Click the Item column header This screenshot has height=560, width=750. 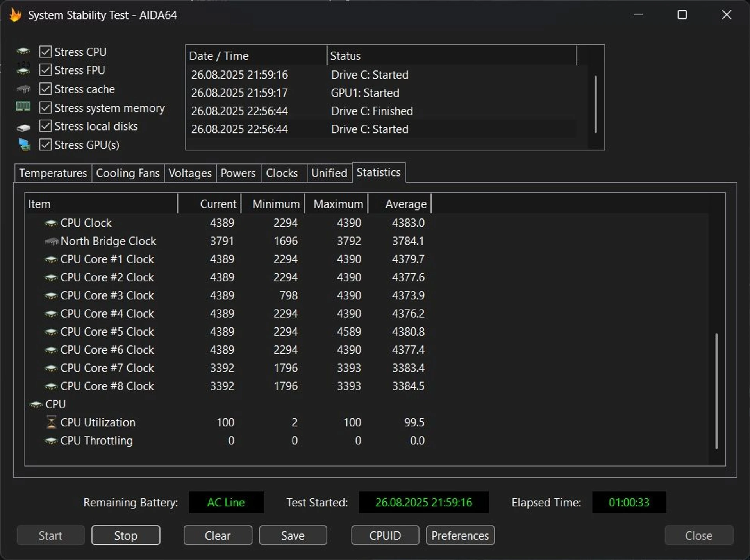[102, 204]
